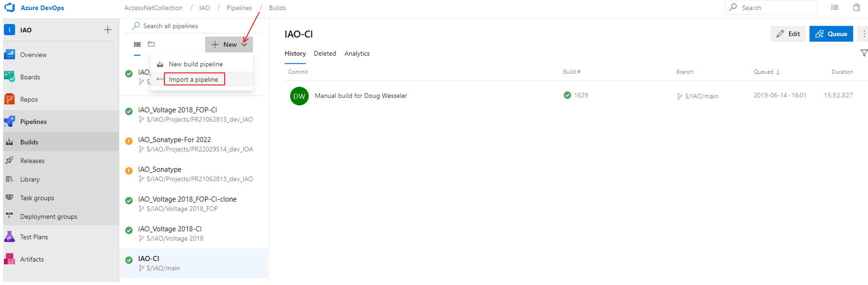Switch to the History tab
The width and height of the screenshot is (868, 285).
pyautogui.click(x=295, y=54)
